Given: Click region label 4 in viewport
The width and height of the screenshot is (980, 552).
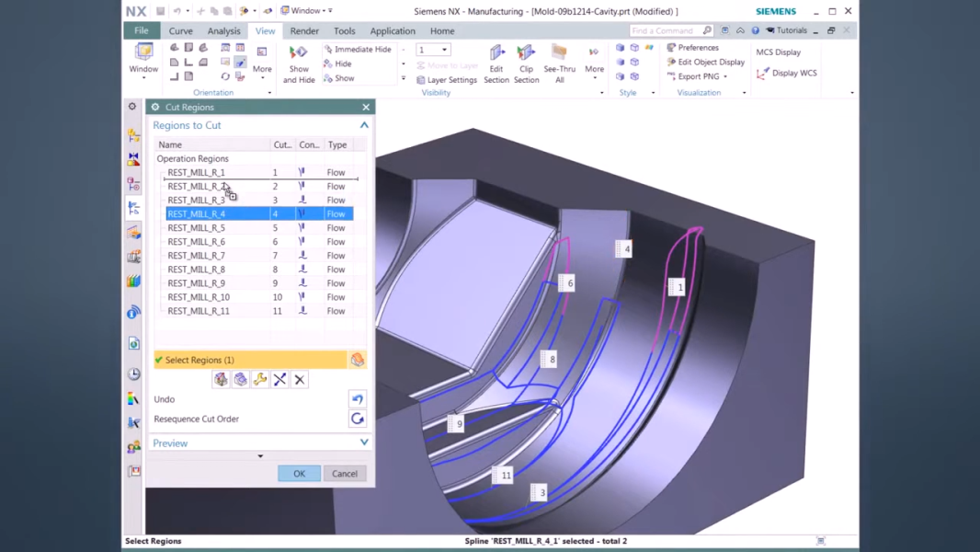Looking at the screenshot, I should click(x=623, y=248).
